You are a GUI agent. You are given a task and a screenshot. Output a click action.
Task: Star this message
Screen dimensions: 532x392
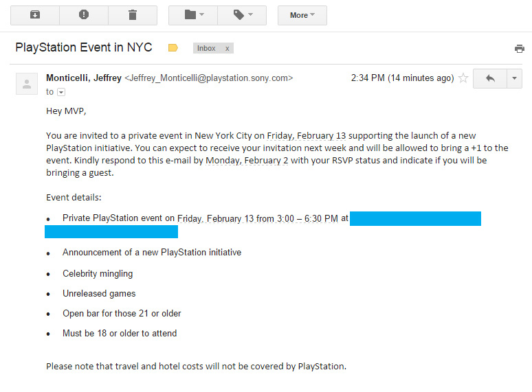[x=463, y=78]
